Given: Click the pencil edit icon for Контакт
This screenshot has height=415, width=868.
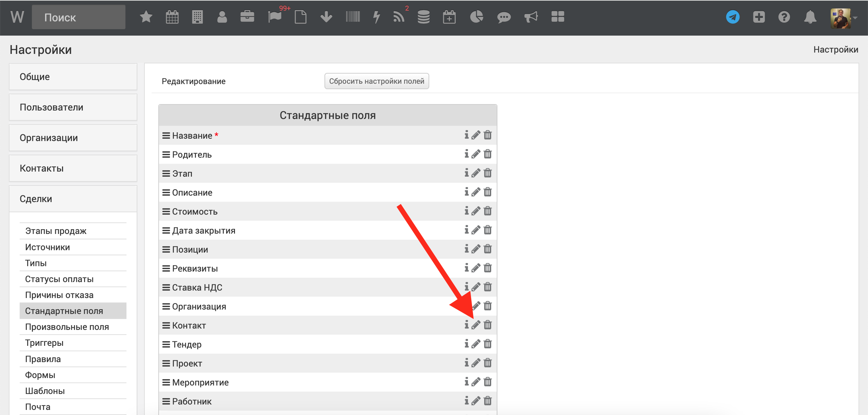Looking at the screenshot, I should click(476, 325).
